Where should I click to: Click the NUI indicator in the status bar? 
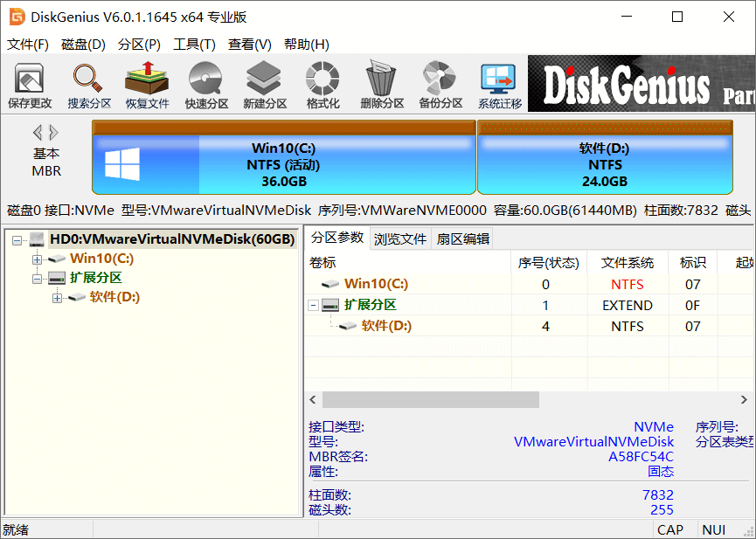(715, 529)
